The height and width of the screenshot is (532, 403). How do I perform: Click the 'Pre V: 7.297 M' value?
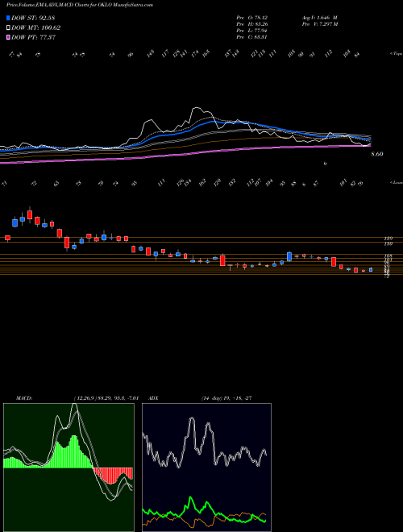[x=320, y=24]
